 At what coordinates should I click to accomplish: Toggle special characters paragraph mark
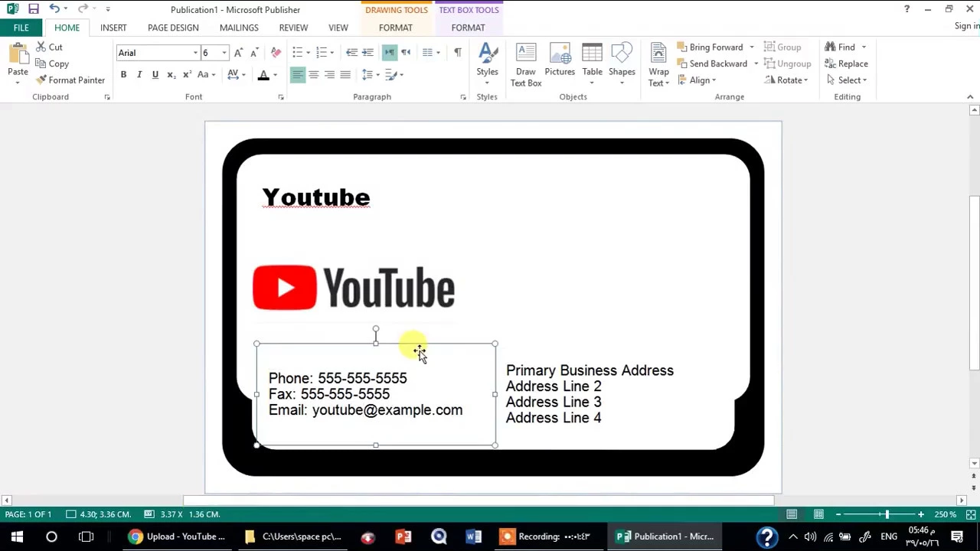click(x=458, y=53)
